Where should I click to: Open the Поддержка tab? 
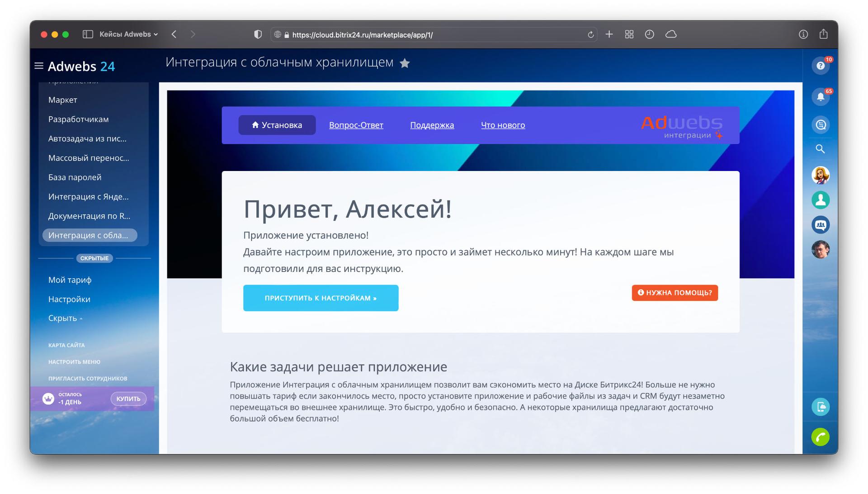click(432, 125)
